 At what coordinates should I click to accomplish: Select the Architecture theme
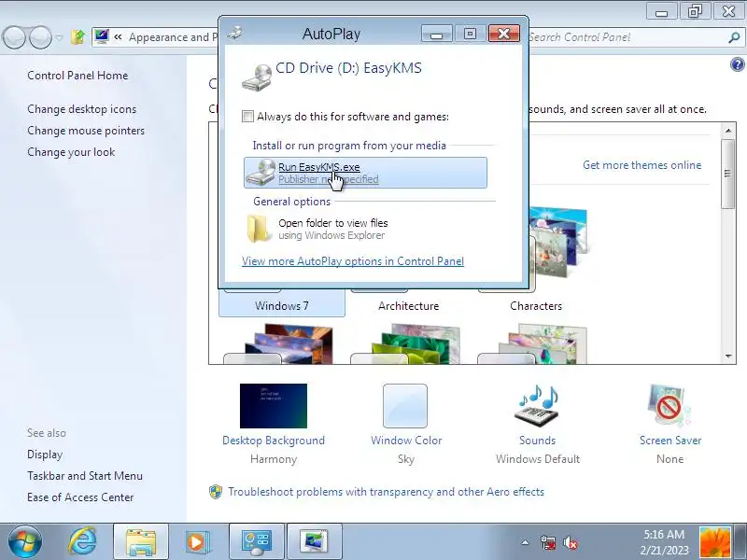pos(408,306)
